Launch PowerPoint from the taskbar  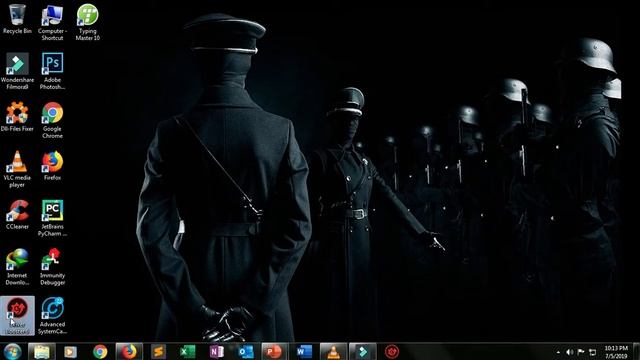(275, 351)
